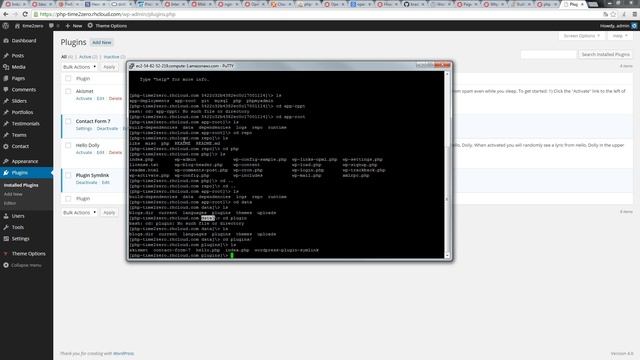Image resolution: width=640 pixels, height=360 pixels.
Task: Open Contact in the sidebar
Action: (x=20, y=146)
